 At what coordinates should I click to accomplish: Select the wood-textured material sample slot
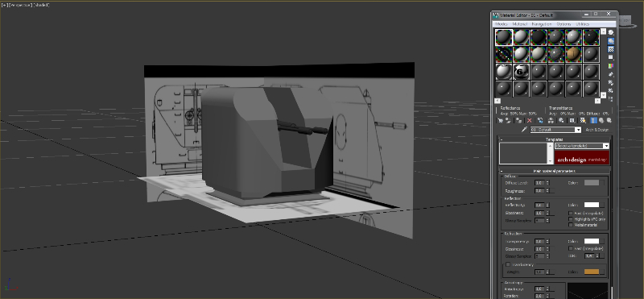click(573, 54)
